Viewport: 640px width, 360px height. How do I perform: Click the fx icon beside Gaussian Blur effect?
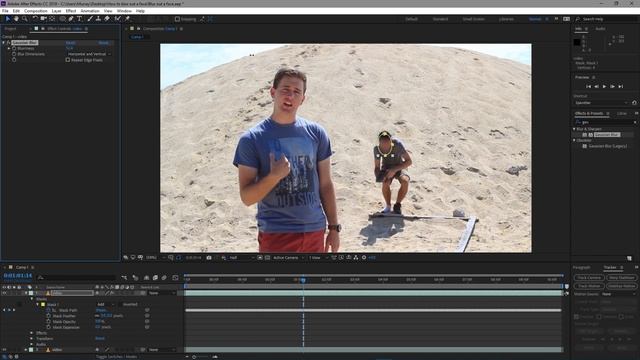pos(8,42)
